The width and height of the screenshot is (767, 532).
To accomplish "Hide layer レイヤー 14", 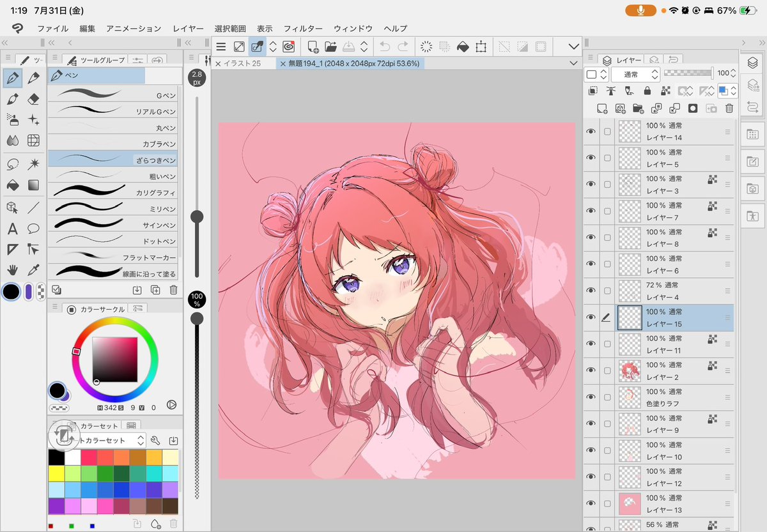I will (591, 132).
